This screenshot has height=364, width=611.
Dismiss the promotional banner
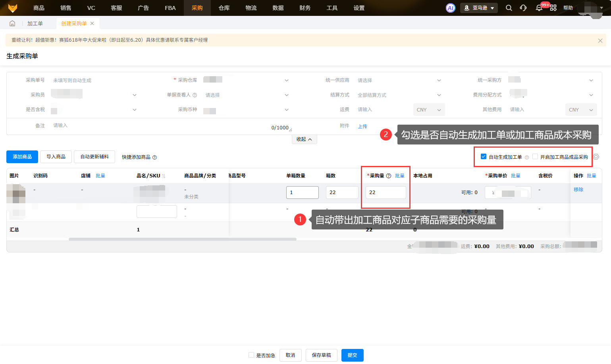600,40
